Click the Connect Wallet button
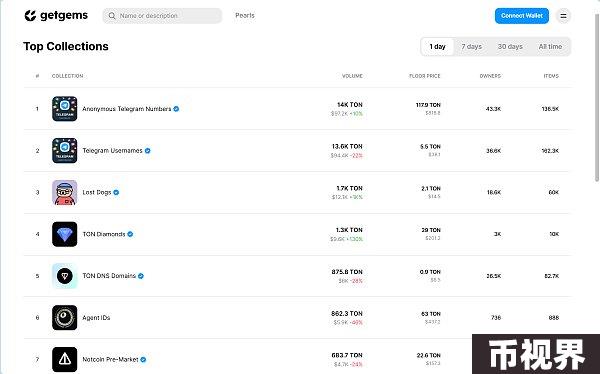Image resolution: width=600 pixels, height=374 pixels. pos(522,16)
